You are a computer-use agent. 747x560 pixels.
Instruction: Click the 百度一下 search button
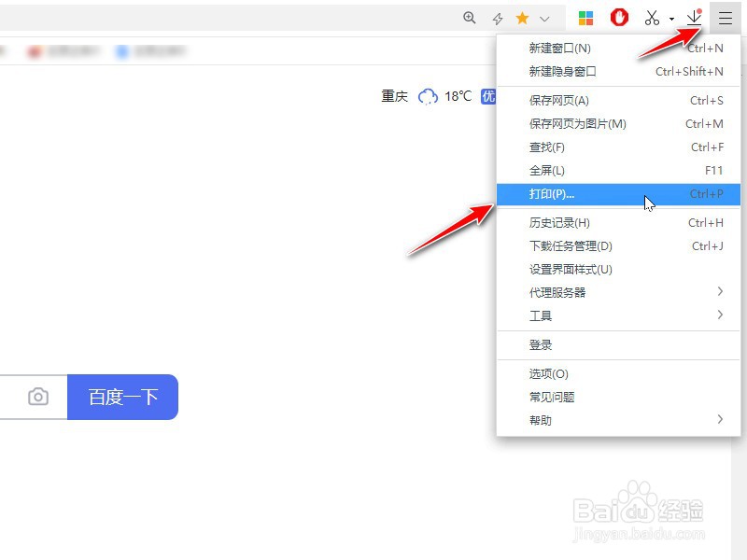pyautogui.click(x=123, y=396)
